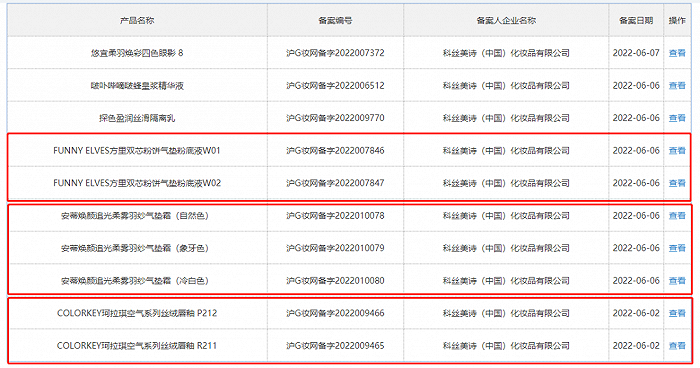This screenshot has height=368, width=700.
Task: Select filing number 沪G妆网备字2022007372
Action: click(x=335, y=53)
